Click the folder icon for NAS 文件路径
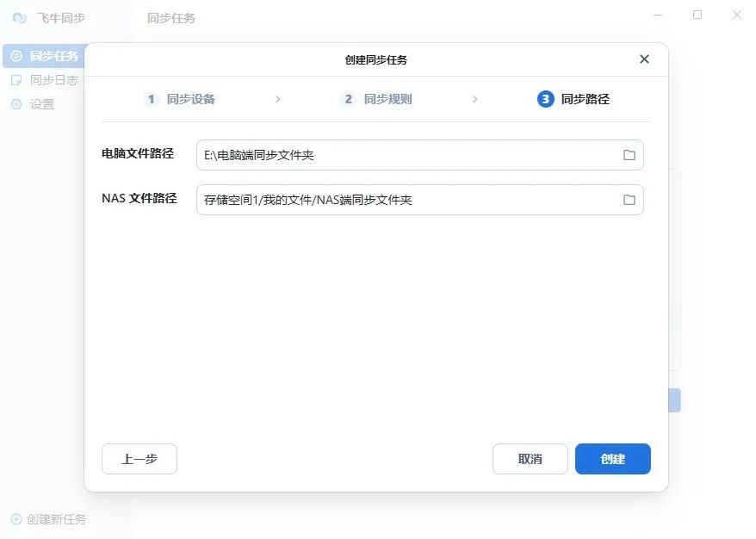The width and height of the screenshot is (756, 539). [x=629, y=200]
